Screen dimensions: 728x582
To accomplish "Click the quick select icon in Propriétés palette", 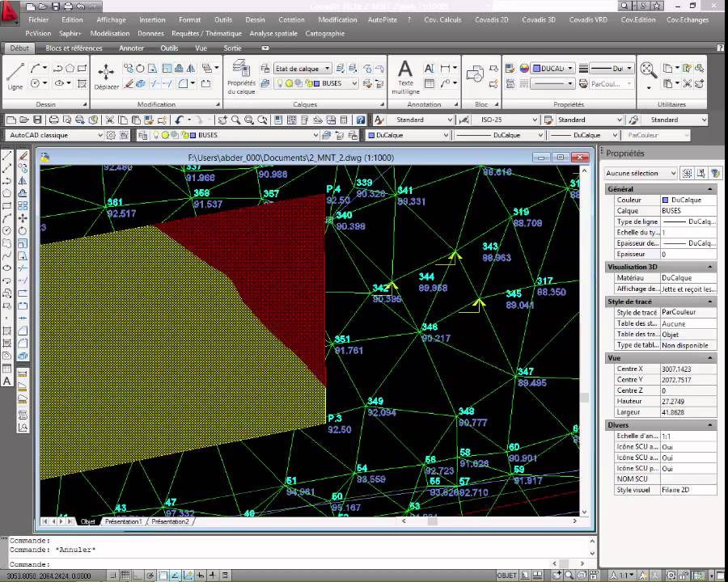I will click(x=716, y=173).
